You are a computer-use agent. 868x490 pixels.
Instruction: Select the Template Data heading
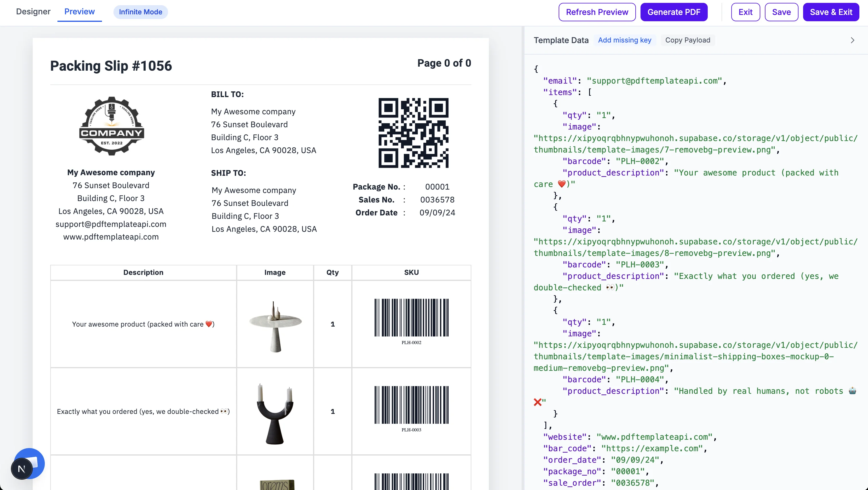pos(561,40)
